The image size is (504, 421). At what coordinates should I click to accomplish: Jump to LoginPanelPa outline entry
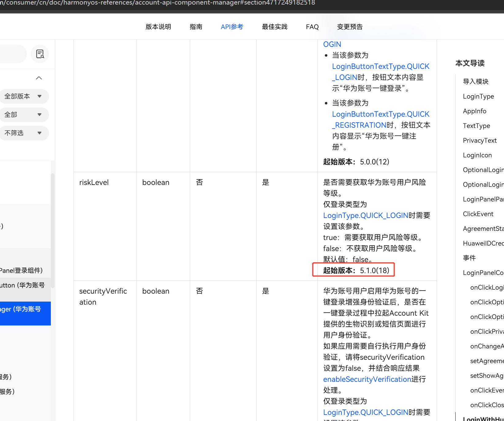point(483,199)
